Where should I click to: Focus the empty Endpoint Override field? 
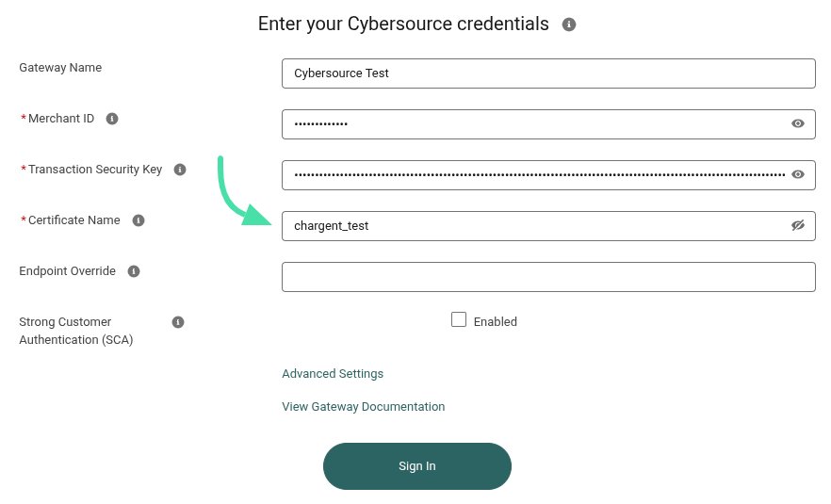coord(548,277)
